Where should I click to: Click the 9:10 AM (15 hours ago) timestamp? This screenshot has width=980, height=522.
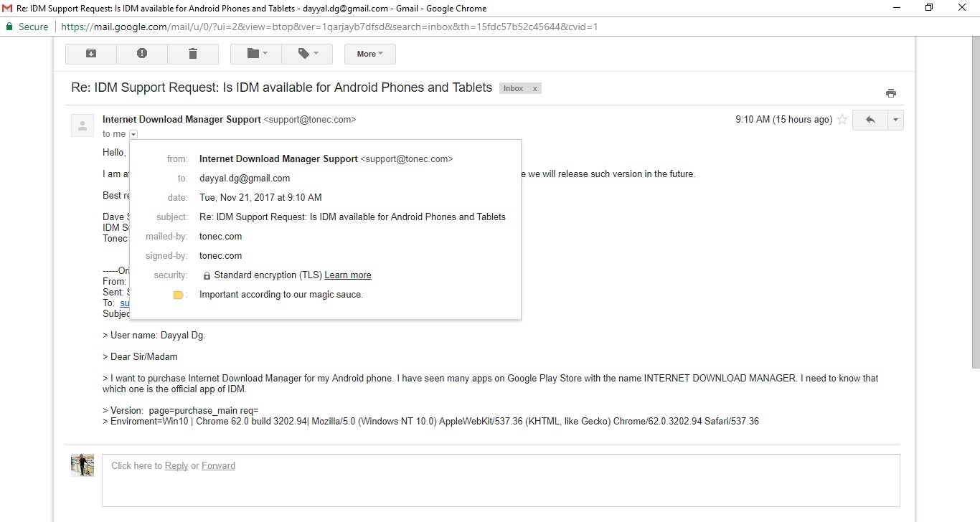783,120
